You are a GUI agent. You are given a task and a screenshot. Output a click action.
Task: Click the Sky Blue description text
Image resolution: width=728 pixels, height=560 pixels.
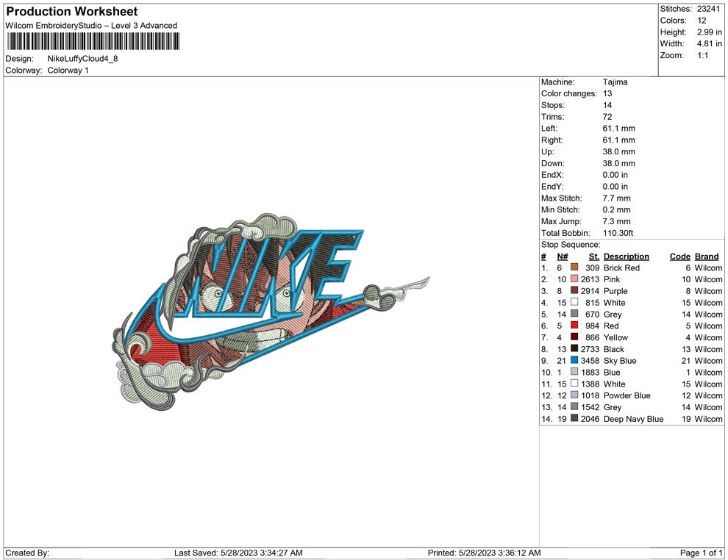point(620,361)
